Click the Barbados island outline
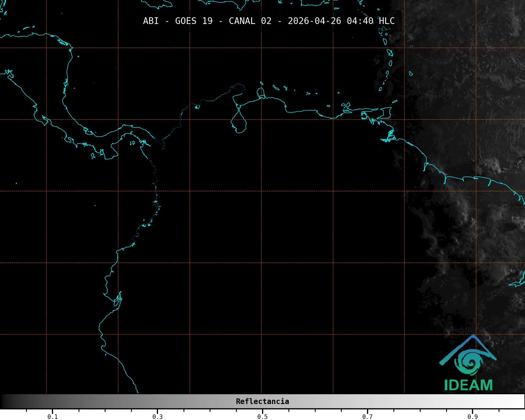Screen dimensions: 525x420 [411, 74]
